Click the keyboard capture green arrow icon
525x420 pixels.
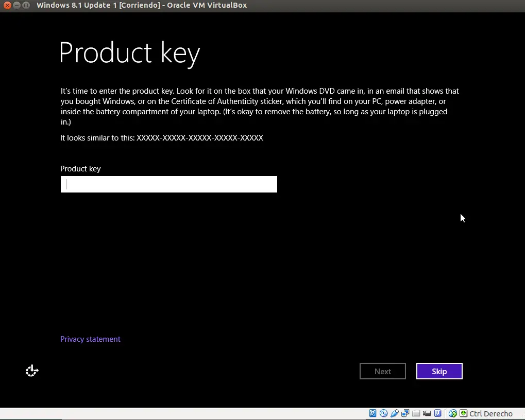click(x=463, y=413)
